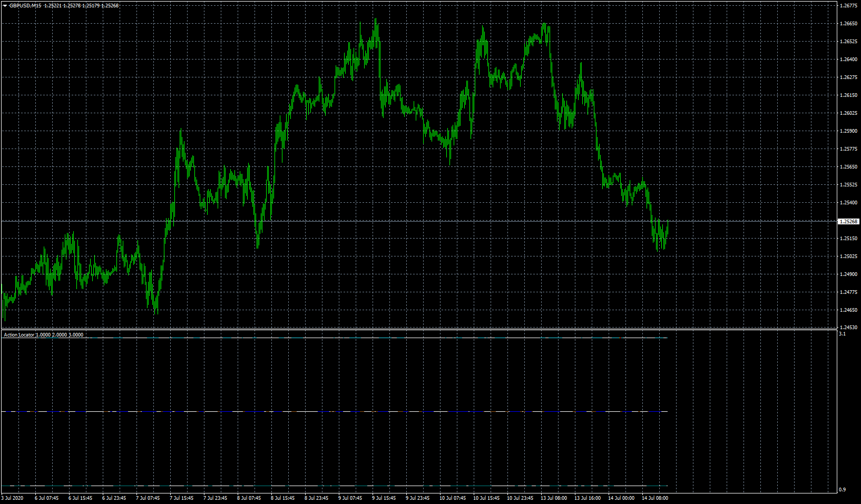Click the 6 Jul 15:45 time label
This screenshot has height=504, width=861.
tap(80, 498)
